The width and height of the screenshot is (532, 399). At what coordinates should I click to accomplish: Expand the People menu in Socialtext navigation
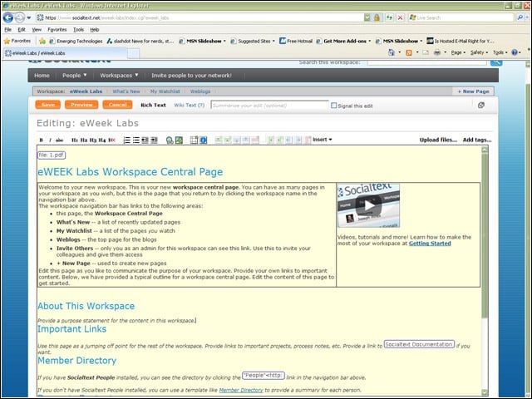tap(74, 76)
